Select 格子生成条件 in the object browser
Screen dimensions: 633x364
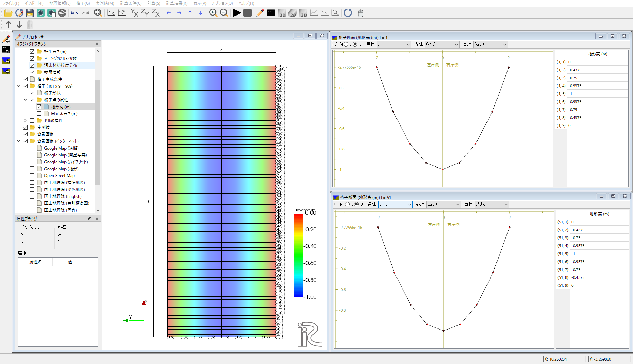pos(50,79)
